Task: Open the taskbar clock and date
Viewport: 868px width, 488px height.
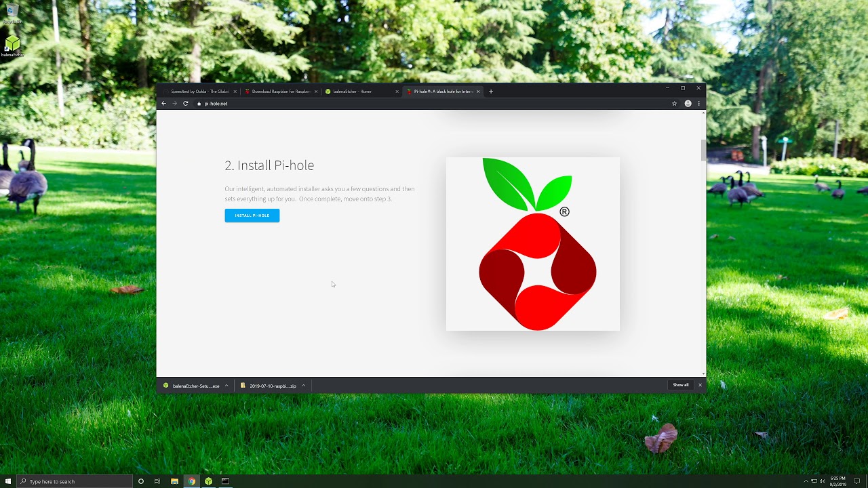Action: 838,481
